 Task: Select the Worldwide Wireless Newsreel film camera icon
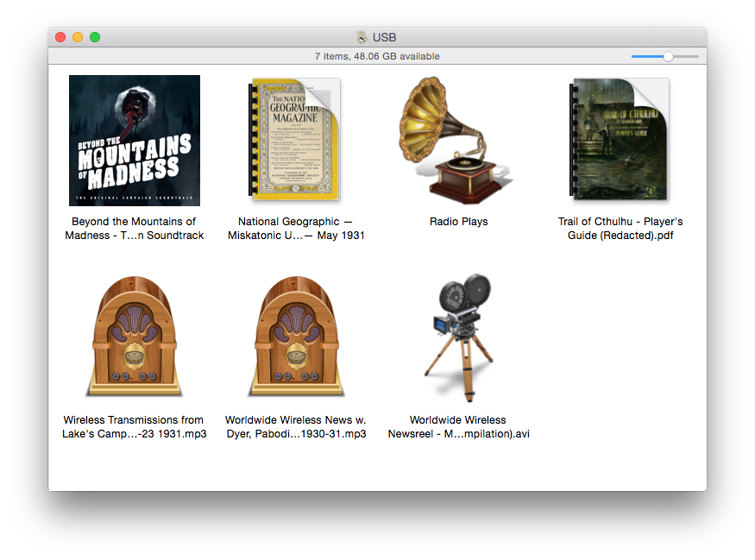[x=459, y=337]
